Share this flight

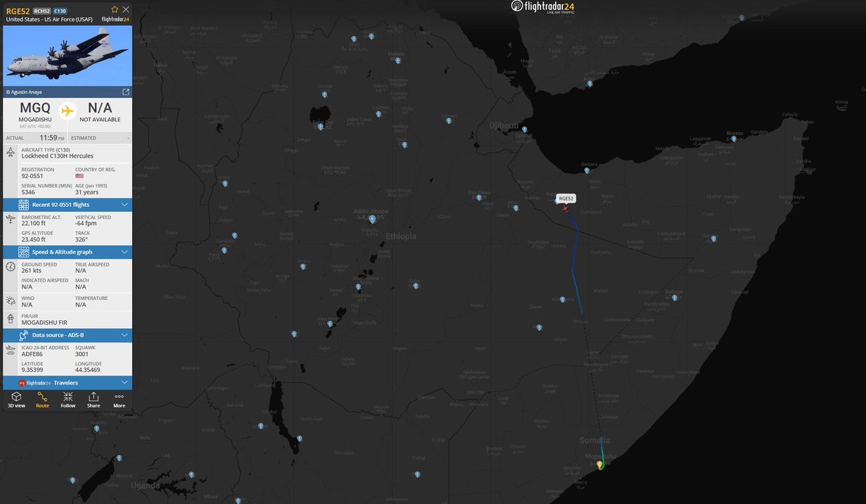94,400
